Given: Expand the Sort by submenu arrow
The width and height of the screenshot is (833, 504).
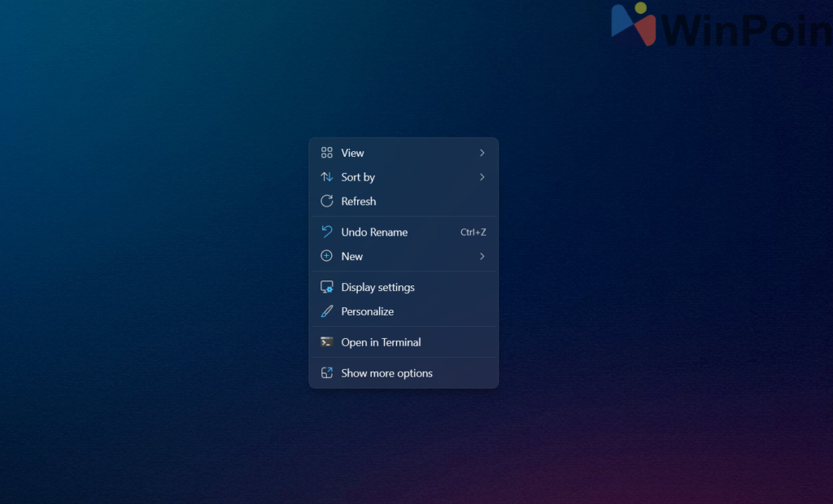Looking at the screenshot, I should point(482,177).
